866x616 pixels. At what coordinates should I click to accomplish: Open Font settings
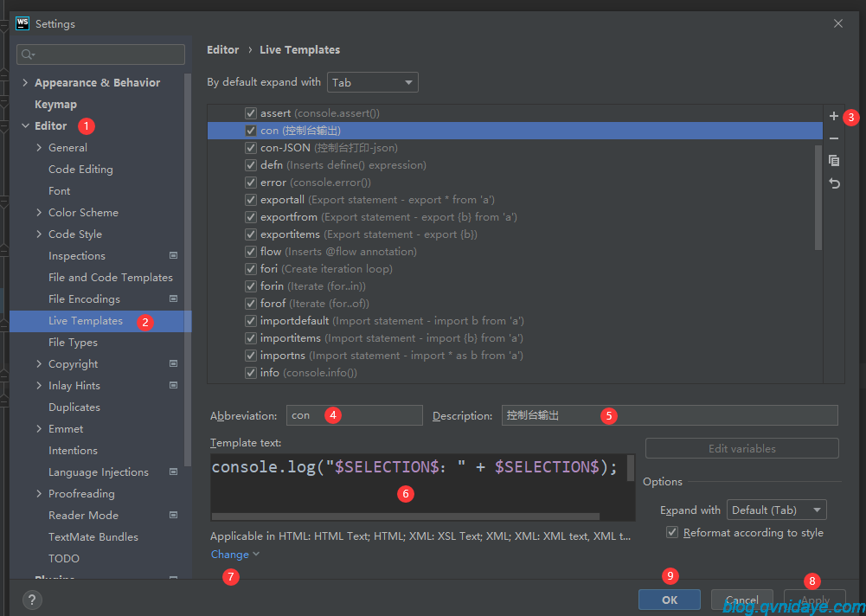coord(59,190)
